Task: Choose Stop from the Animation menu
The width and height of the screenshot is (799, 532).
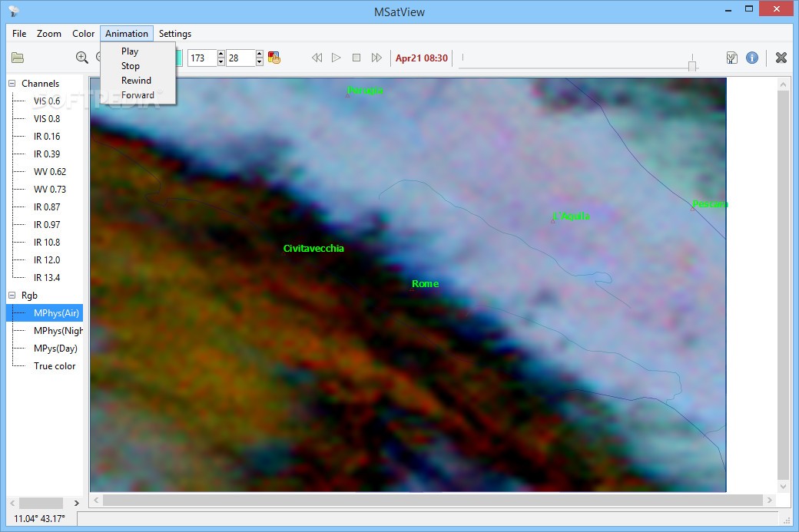Action: 131,66
